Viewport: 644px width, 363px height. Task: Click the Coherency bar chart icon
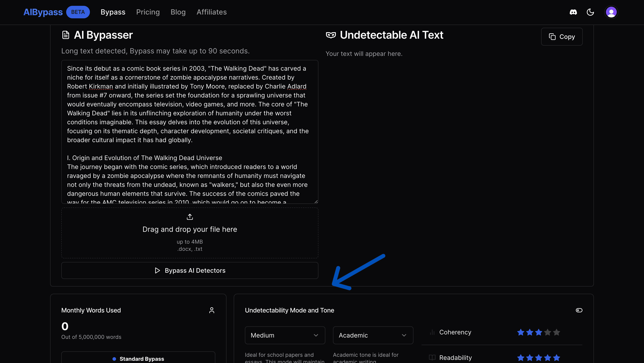point(432,332)
